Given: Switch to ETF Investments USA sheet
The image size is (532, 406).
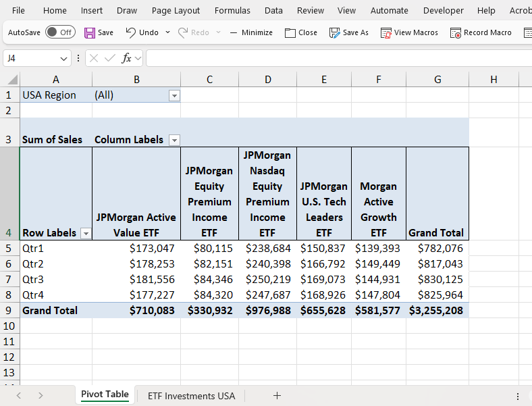Looking at the screenshot, I should 191,396.
